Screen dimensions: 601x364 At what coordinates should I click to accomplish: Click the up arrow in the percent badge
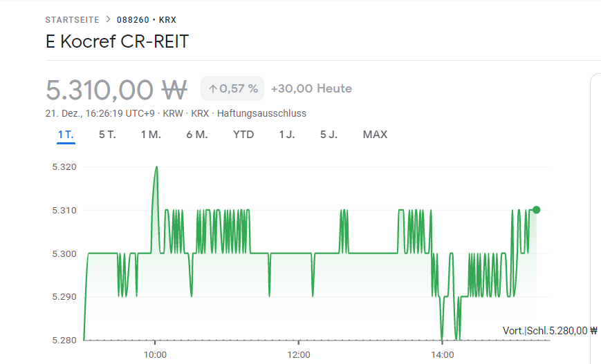[x=213, y=89]
